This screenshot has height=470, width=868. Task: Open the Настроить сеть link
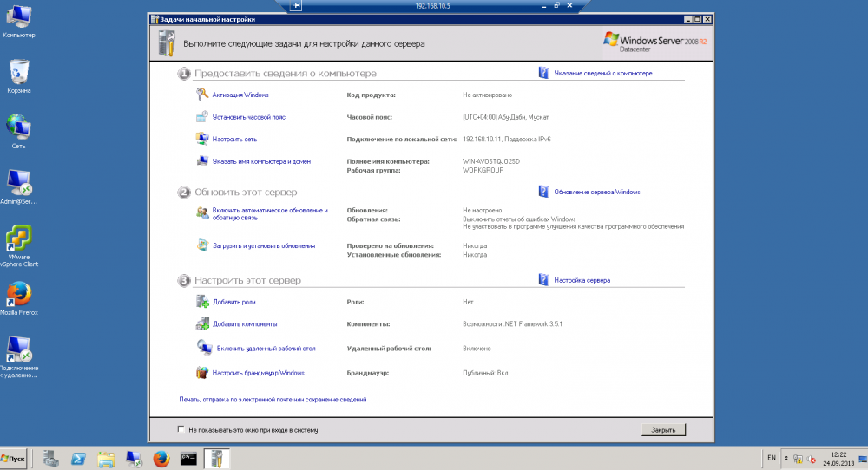coord(234,139)
